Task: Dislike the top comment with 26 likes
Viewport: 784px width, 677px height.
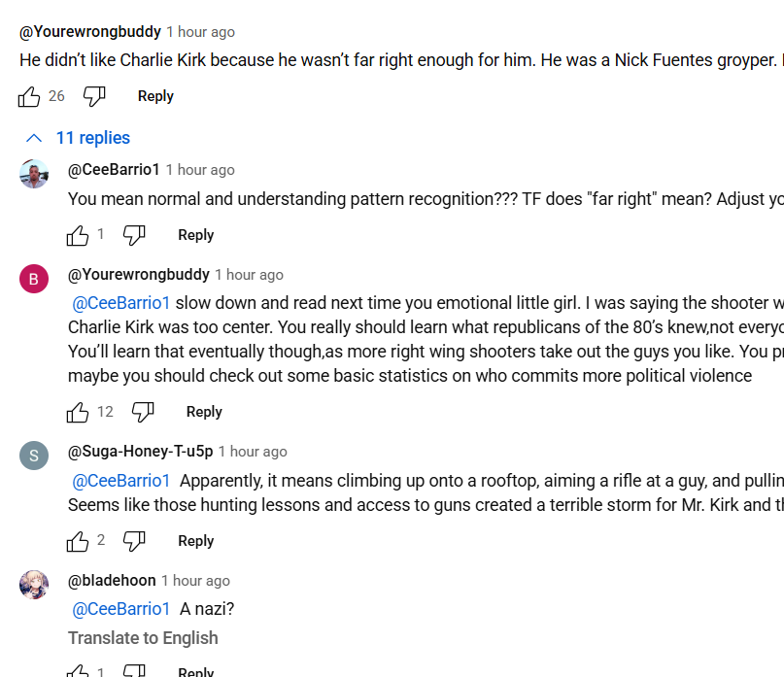Action: pyautogui.click(x=94, y=96)
